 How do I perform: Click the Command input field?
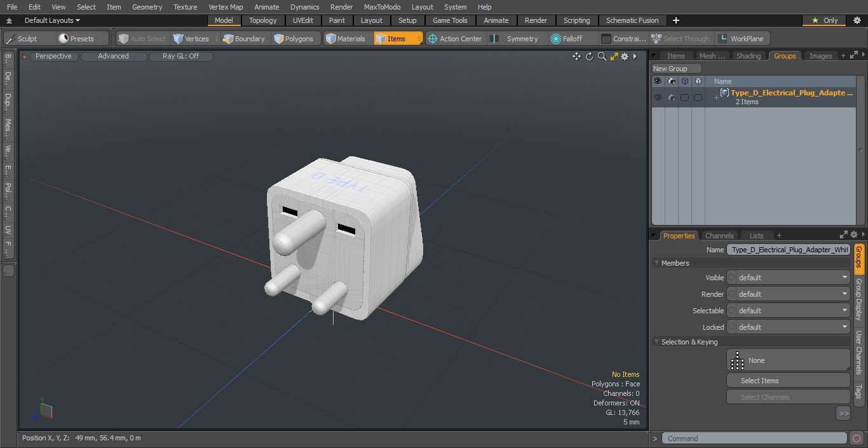754,438
